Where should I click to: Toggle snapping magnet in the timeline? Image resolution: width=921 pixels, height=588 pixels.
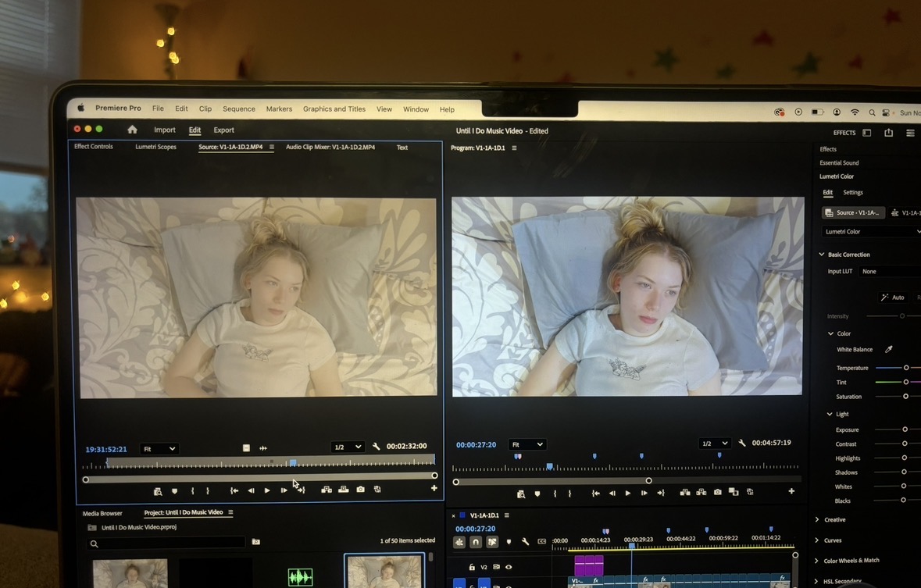[475, 542]
